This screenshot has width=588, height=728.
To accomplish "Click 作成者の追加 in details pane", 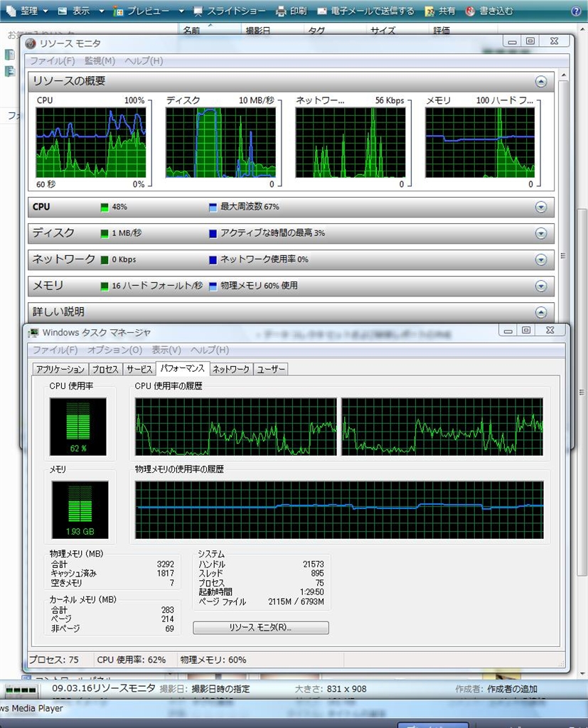I will click(513, 689).
